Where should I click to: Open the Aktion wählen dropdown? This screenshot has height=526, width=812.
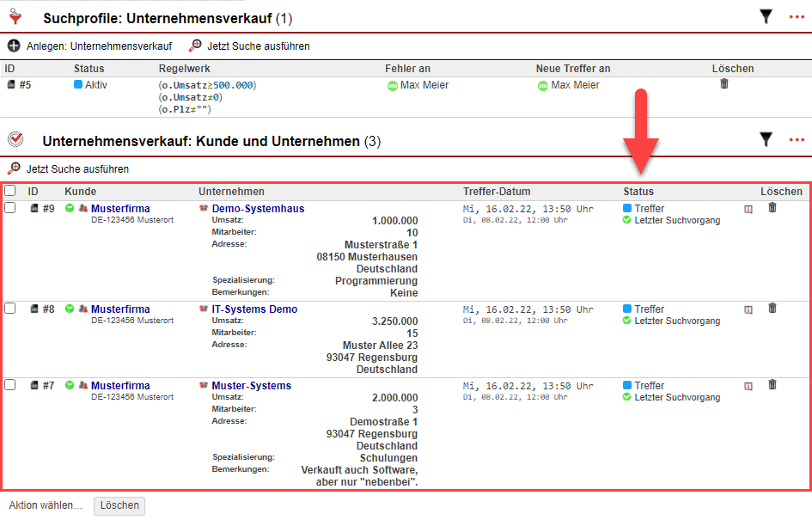coord(46,505)
